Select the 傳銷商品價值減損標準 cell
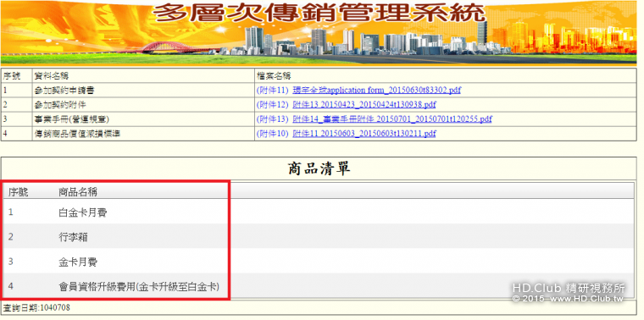 pos(143,134)
